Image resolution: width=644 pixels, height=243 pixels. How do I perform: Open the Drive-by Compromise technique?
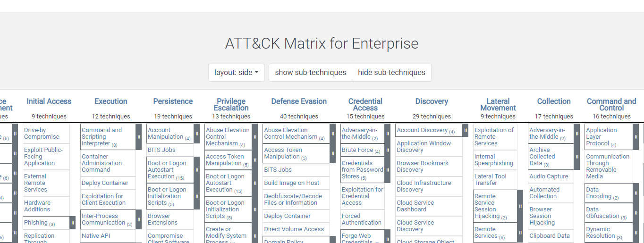42,134
